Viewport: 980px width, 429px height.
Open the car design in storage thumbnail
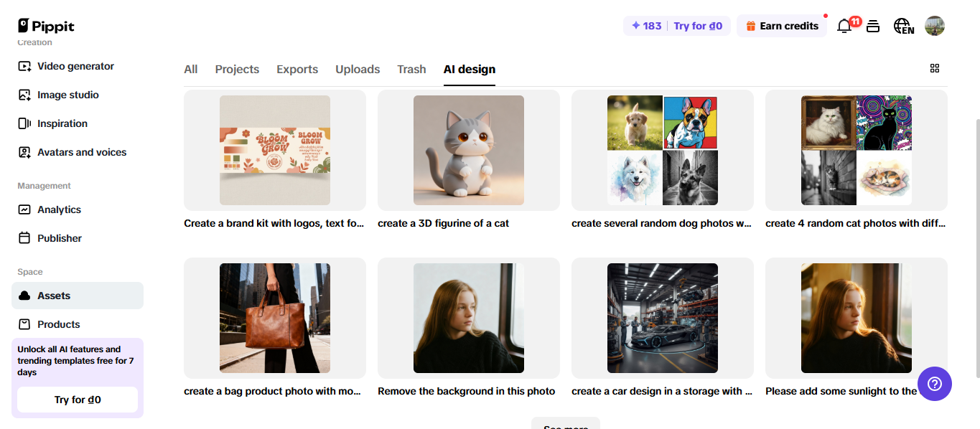[x=663, y=318]
